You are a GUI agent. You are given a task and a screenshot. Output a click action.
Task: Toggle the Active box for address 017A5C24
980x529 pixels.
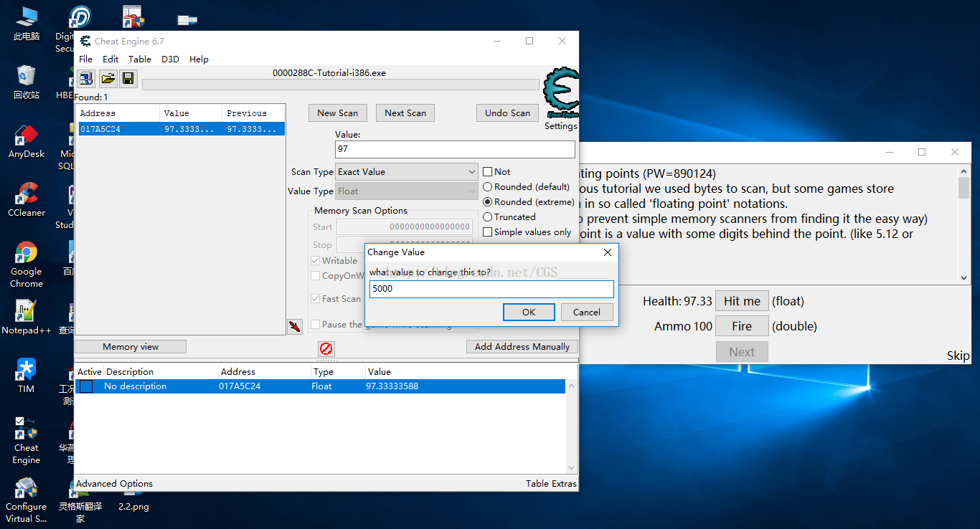coord(86,386)
